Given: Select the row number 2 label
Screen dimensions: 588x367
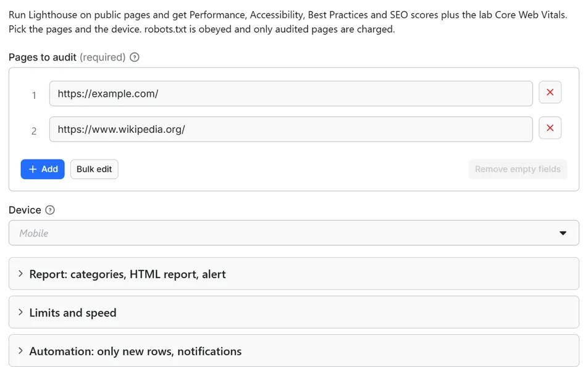Looking at the screenshot, I should pos(34,131).
